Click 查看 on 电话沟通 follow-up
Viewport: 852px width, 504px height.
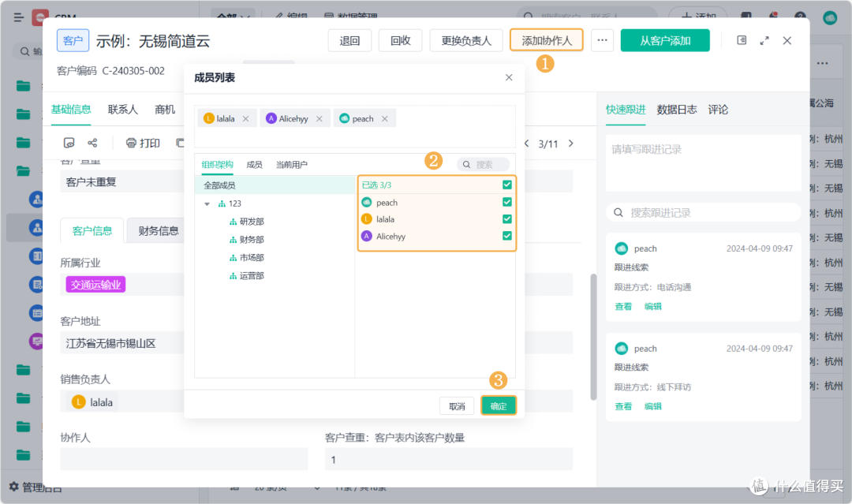point(623,306)
